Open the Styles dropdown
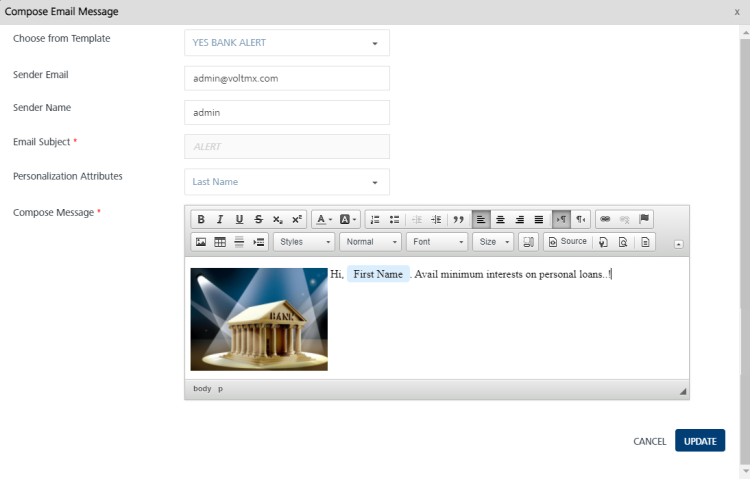750x479 pixels. 304,242
